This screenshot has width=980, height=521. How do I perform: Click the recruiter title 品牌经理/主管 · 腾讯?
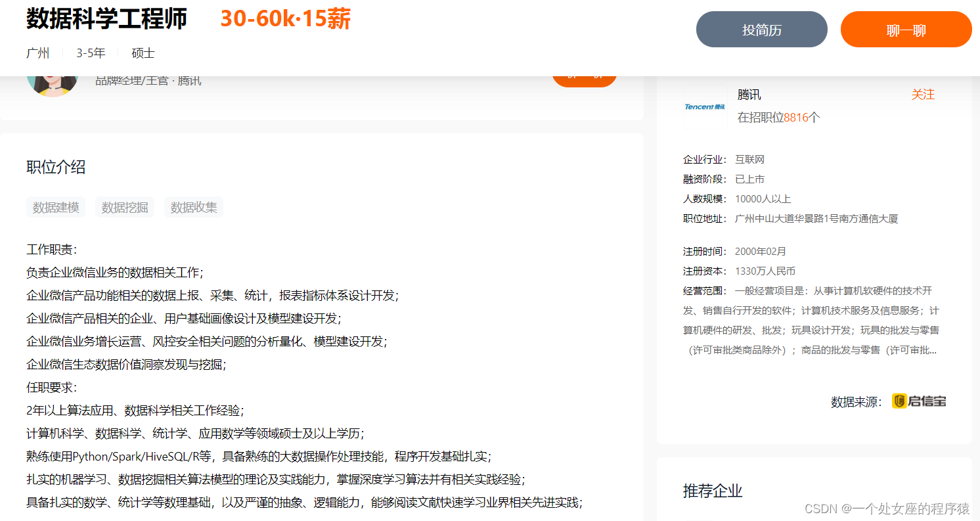148,81
